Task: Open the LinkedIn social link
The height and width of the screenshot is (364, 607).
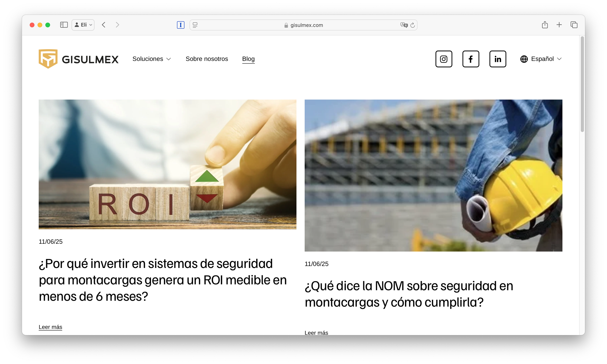Action: coord(497,59)
